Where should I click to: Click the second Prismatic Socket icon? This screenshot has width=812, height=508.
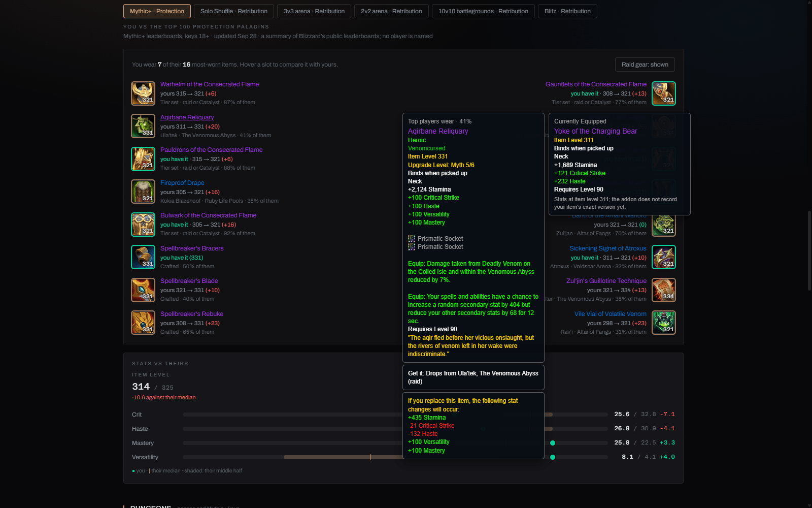(x=412, y=247)
